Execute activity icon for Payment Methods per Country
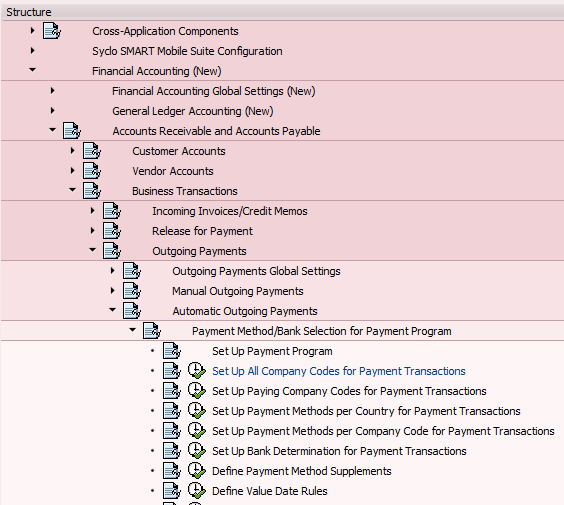This screenshot has width=564, height=505. point(197,411)
